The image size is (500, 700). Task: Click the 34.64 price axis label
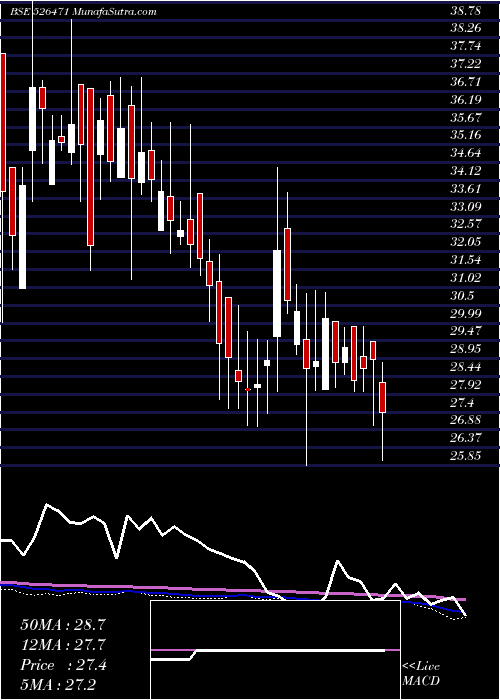465,153
